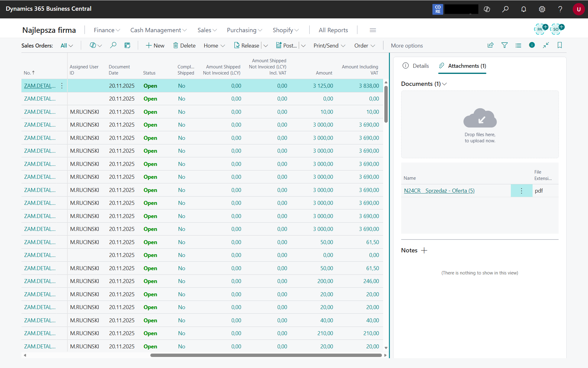Click the New sales order button
Screen dimensions: 588x368
point(155,46)
